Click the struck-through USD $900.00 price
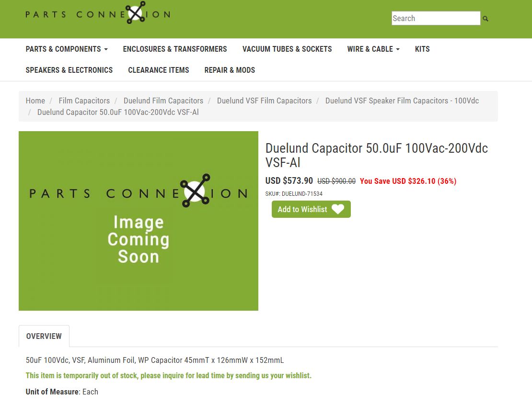Viewport: 532px width, 405px height. coord(336,181)
